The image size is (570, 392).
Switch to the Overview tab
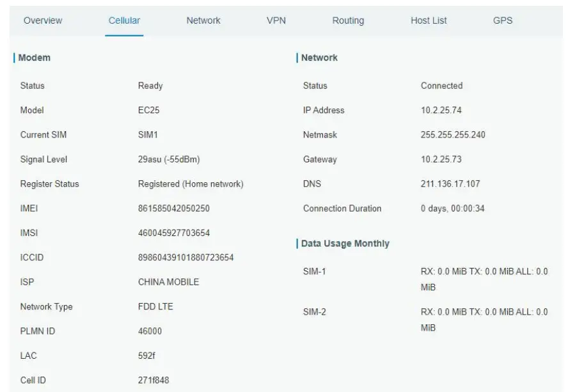pyautogui.click(x=43, y=20)
